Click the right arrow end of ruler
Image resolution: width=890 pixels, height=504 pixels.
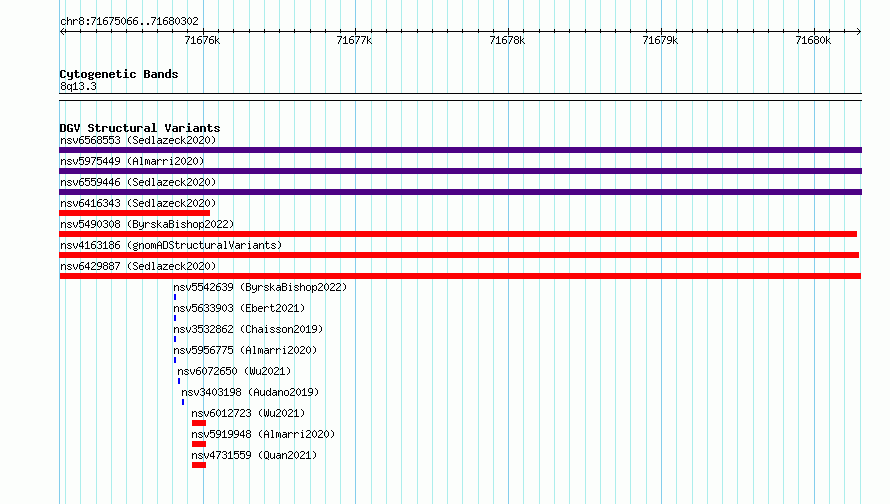[859, 31]
